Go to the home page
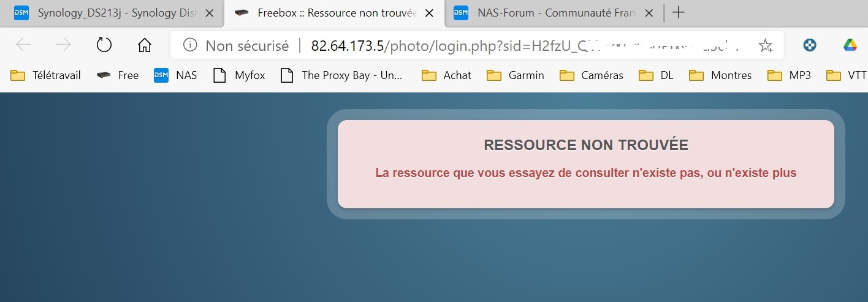Viewport: 868px width, 302px height. [145, 45]
